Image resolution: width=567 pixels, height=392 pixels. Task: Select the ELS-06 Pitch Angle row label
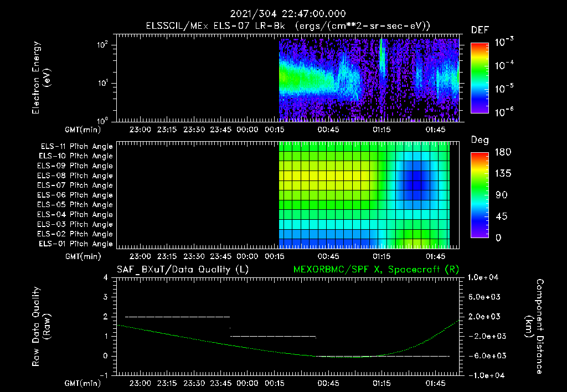[x=75, y=195]
